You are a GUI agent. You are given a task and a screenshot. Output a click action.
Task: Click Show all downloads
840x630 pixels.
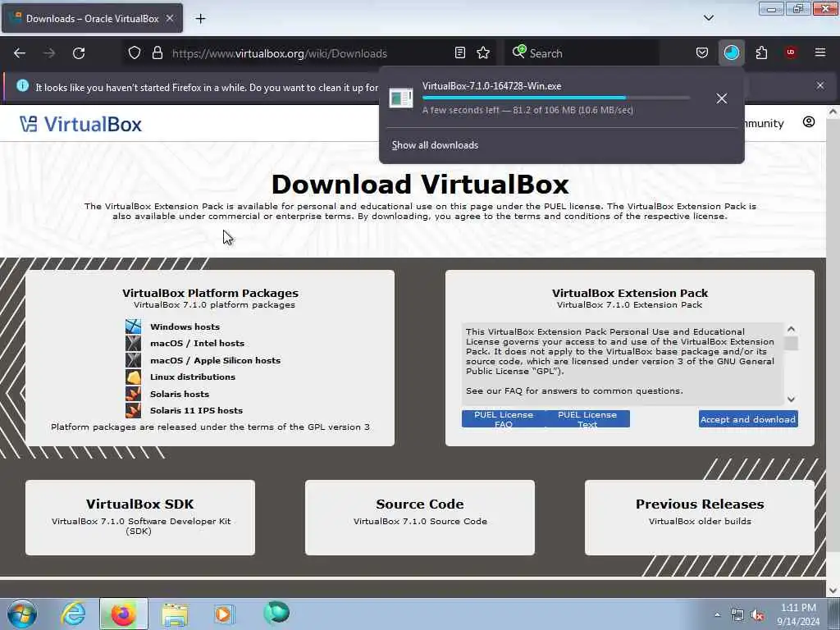pyautogui.click(x=435, y=145)
